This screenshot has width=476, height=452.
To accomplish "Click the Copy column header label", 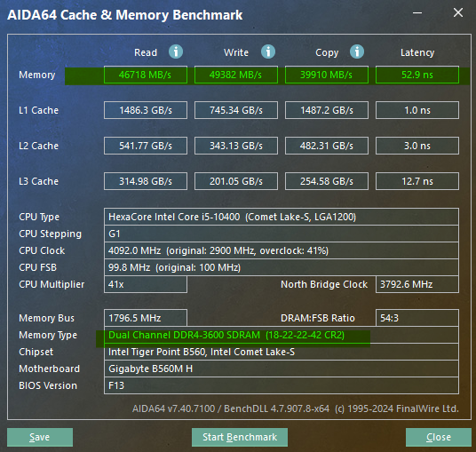I will 327,52.
